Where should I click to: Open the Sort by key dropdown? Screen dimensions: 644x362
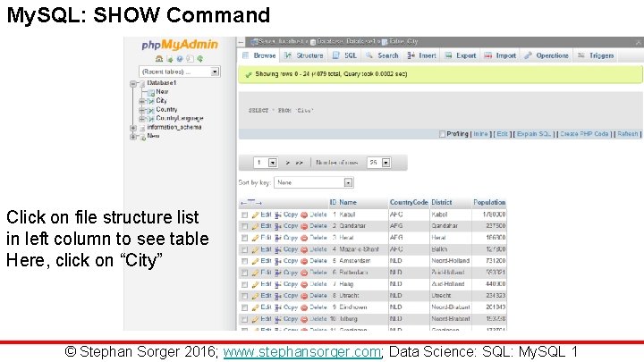pyautogui.click(x=314, y=182)
